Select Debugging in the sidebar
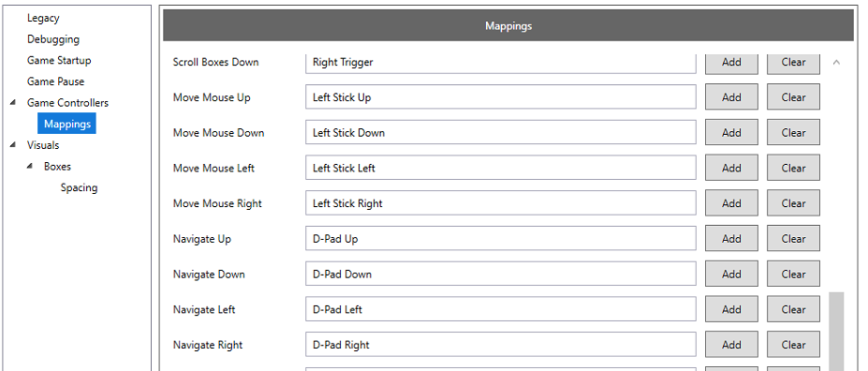Screen dimensions: 868x371 53,39
